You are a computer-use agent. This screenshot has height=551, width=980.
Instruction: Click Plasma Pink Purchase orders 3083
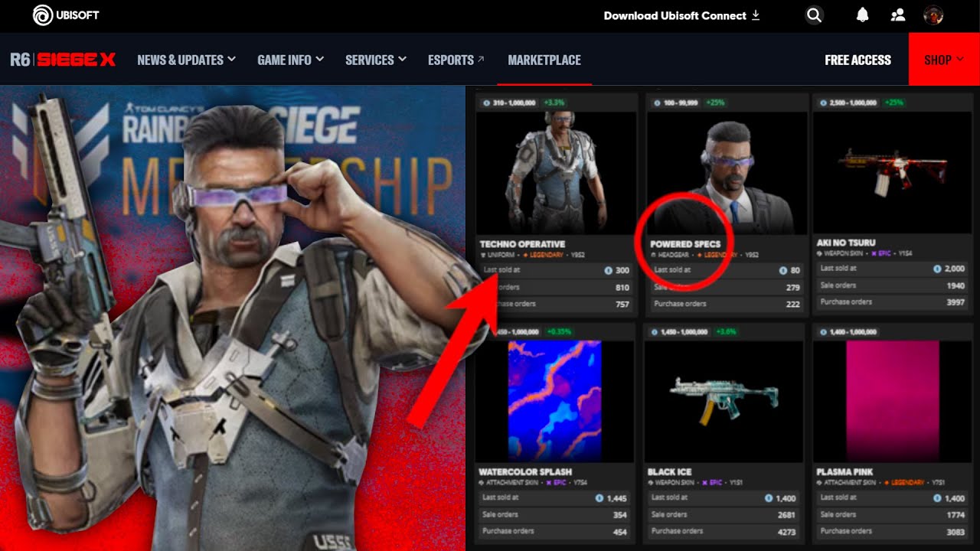point(955,532)
